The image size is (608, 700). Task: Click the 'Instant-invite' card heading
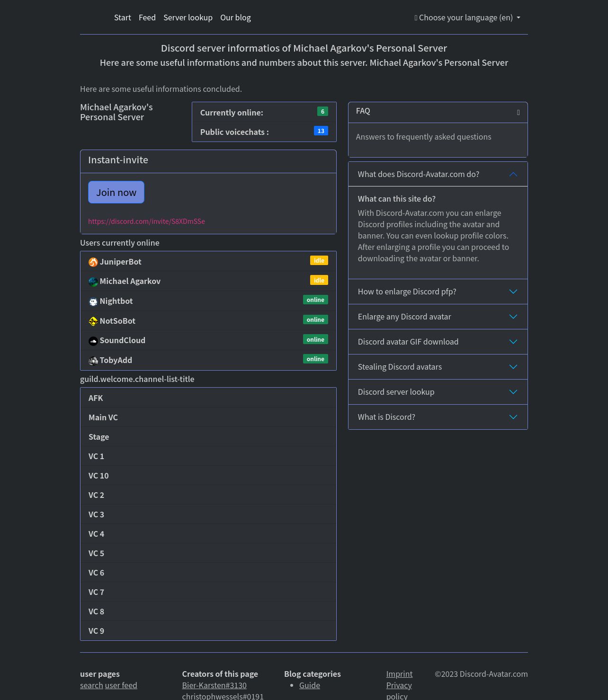coord(118,160)
